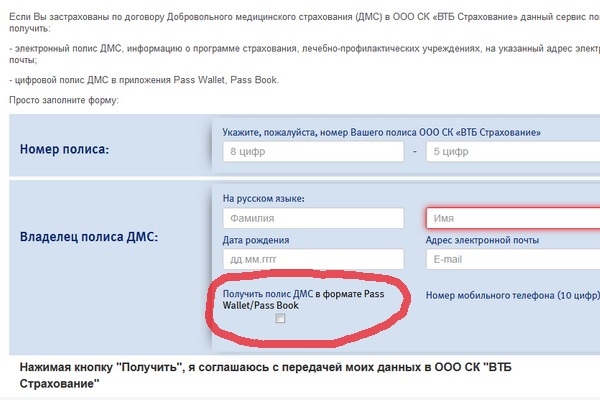Click the Имя first name field
This screenshot has height=400, width=600.
[512, 218]
